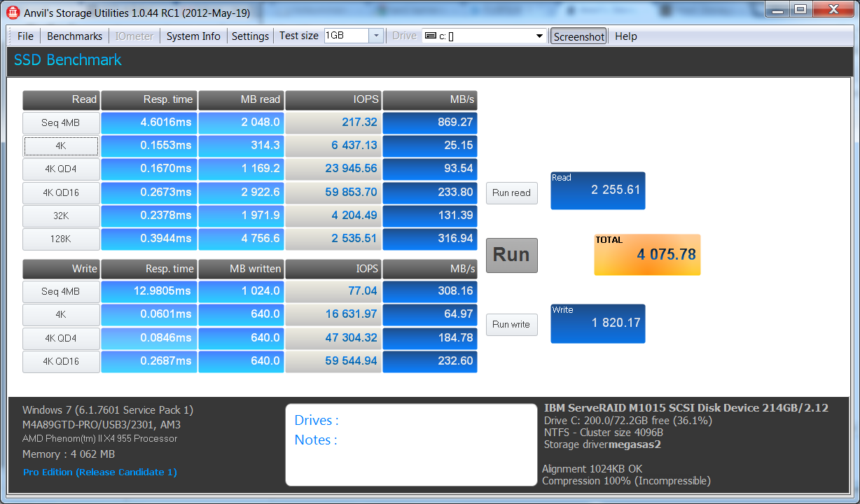Select Seq 4MB read speed 869.27
The width and height of the screenshot is (860, 504).
430,122
